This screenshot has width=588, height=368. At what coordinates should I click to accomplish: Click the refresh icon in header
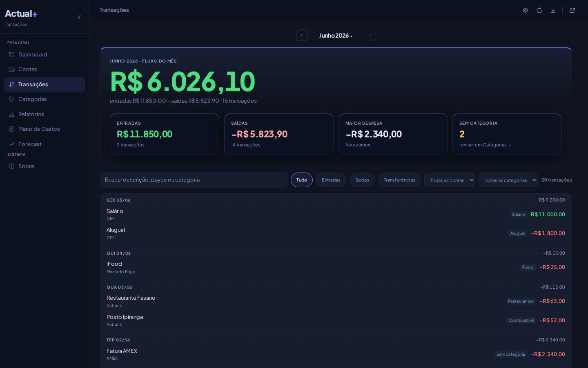point(539,10)
